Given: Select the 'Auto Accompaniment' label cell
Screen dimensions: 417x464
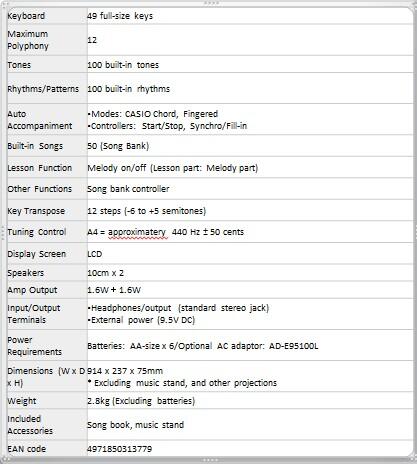Looking at the screenshot, I should coord(47,120).
